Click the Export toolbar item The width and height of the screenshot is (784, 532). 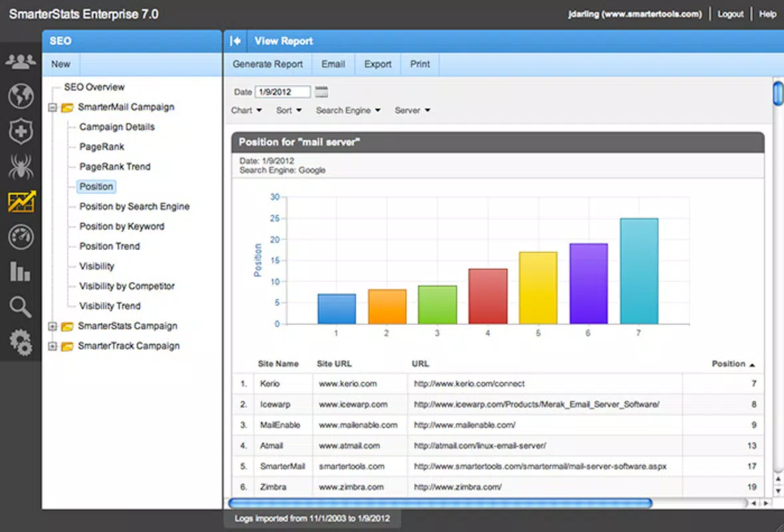click(x=378, y=64)
